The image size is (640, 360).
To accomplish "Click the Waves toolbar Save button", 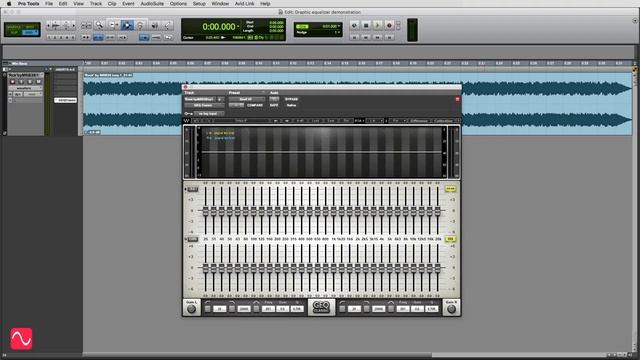I will pyautogui.click(x=331, y=120).
